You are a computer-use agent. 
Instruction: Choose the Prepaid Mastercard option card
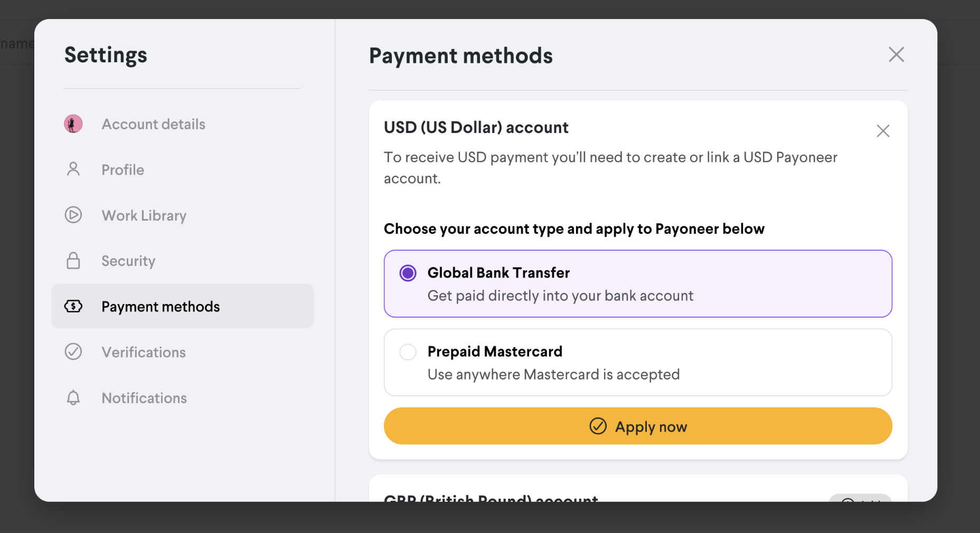click(x=638, y=363)
